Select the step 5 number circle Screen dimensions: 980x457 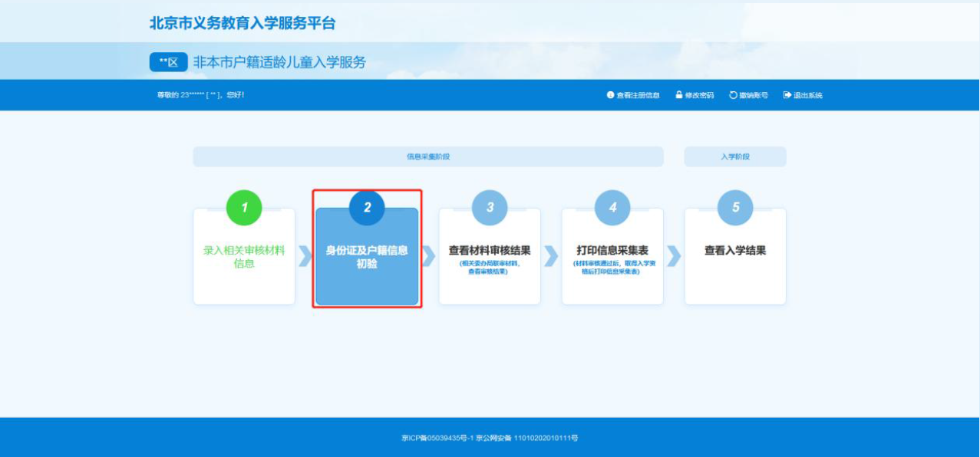[x=735, y=207]
